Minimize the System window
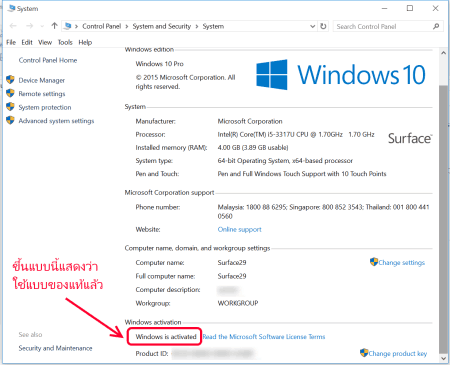 384,8
